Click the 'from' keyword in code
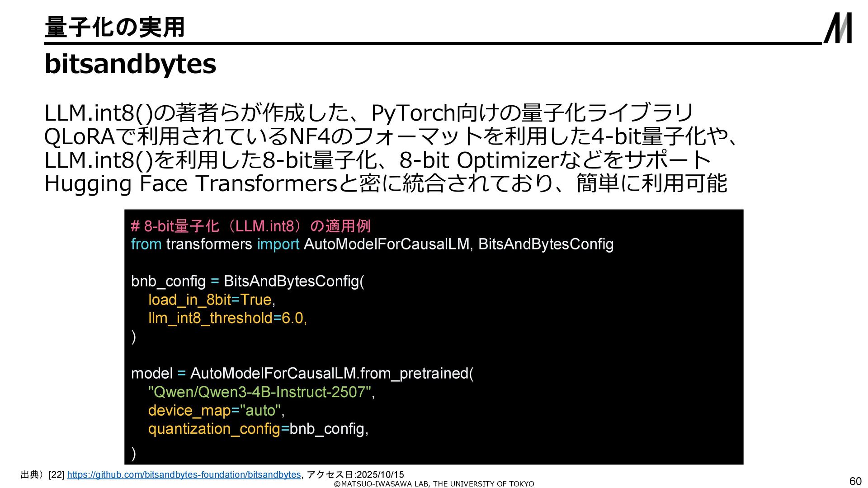The height and width of the screenshot is (488, 868). tap(146, 244)
